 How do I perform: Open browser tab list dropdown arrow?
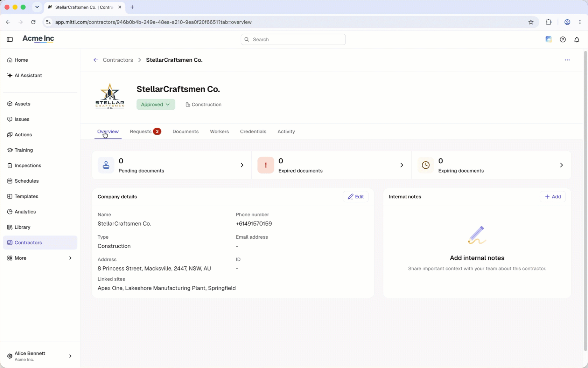(x=37, y=7)
